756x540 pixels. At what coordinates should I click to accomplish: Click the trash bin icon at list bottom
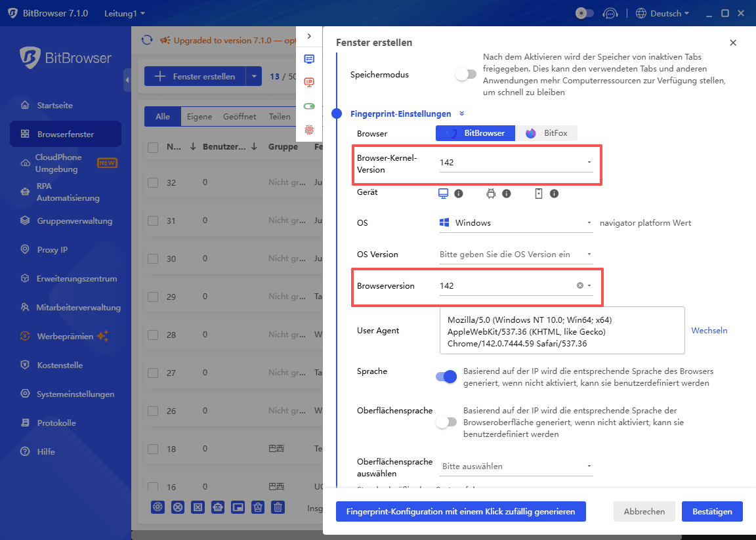coord(277,507)
